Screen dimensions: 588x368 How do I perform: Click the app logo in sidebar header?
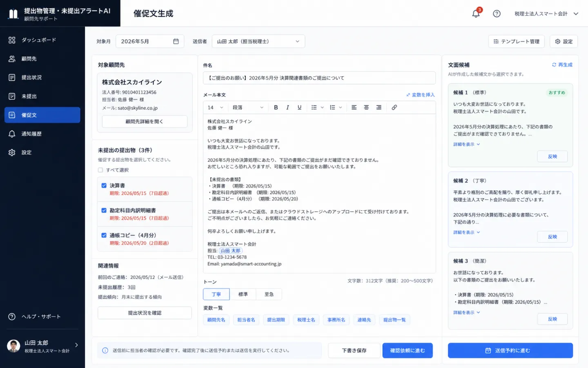pyautogui.click(x=13, y=14)
